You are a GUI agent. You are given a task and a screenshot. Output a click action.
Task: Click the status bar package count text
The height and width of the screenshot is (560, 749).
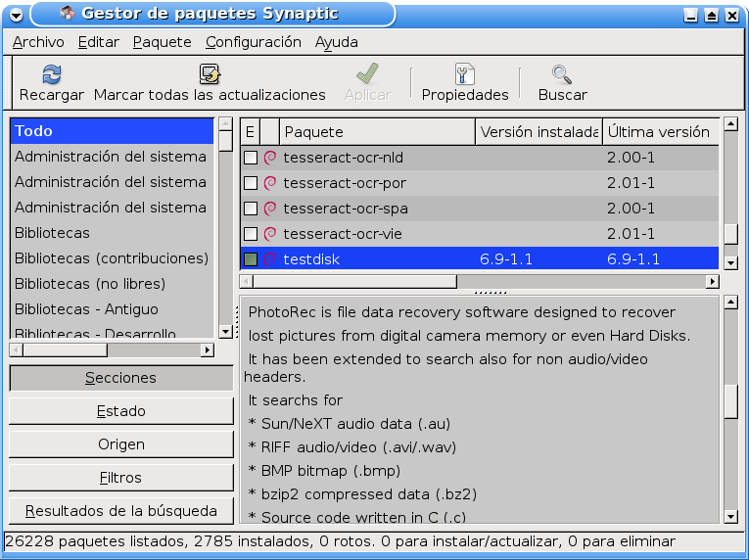340,541
